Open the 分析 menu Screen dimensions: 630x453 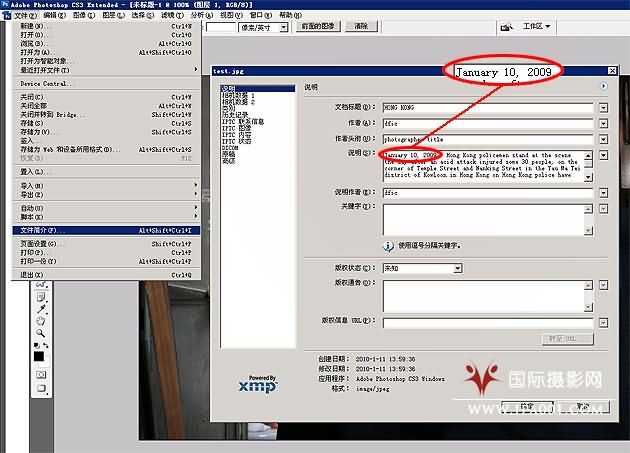(x=202, y=15)
